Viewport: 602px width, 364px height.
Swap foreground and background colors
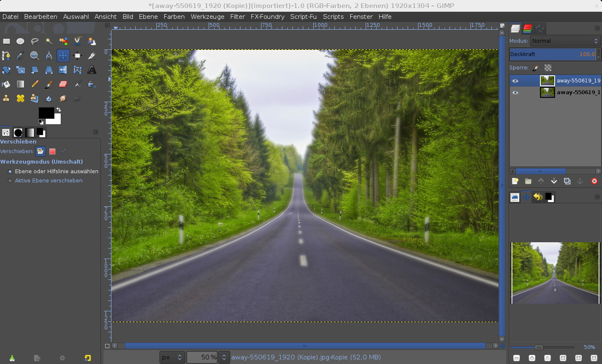[x=59, y=110]
